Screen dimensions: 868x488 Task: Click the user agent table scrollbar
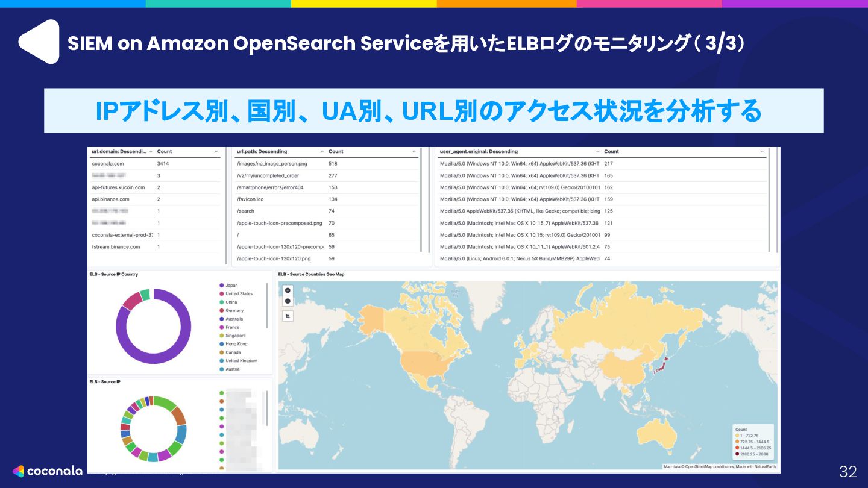[769, 199]
